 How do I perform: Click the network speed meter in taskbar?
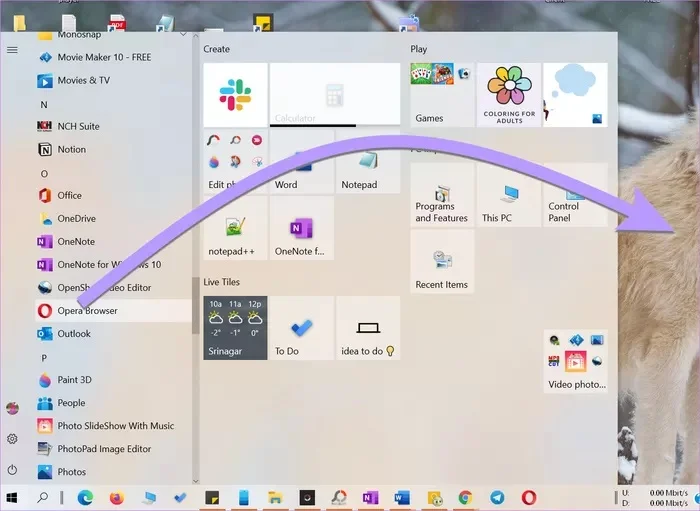655,498
